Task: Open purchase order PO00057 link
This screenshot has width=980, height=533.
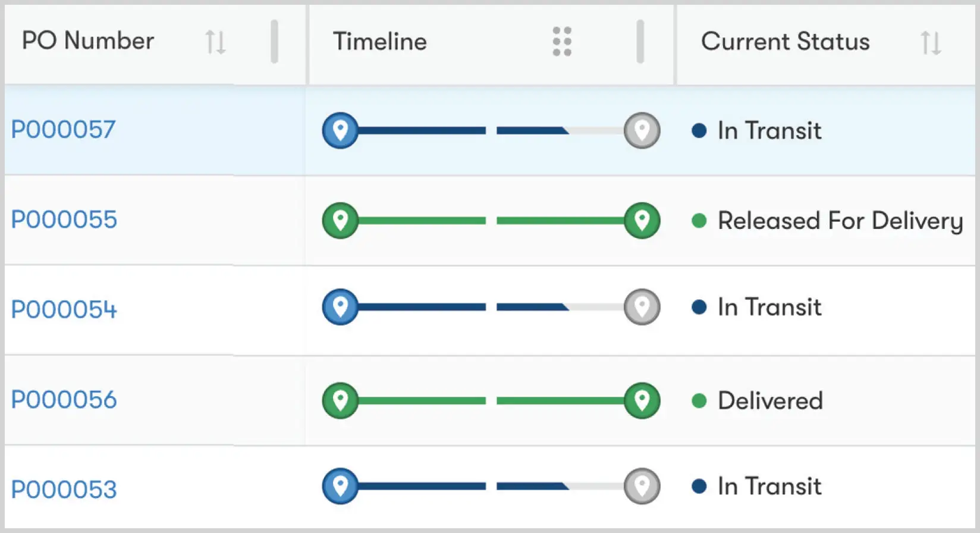Action: click(63, 130)
